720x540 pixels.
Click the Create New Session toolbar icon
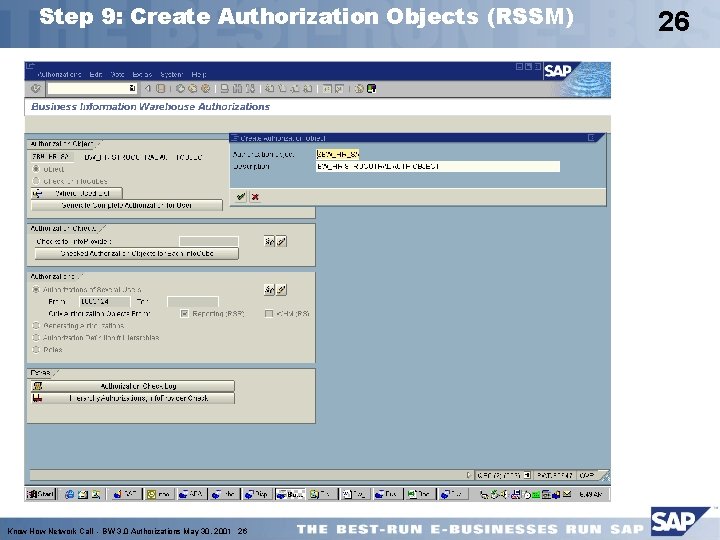point(327,89)
